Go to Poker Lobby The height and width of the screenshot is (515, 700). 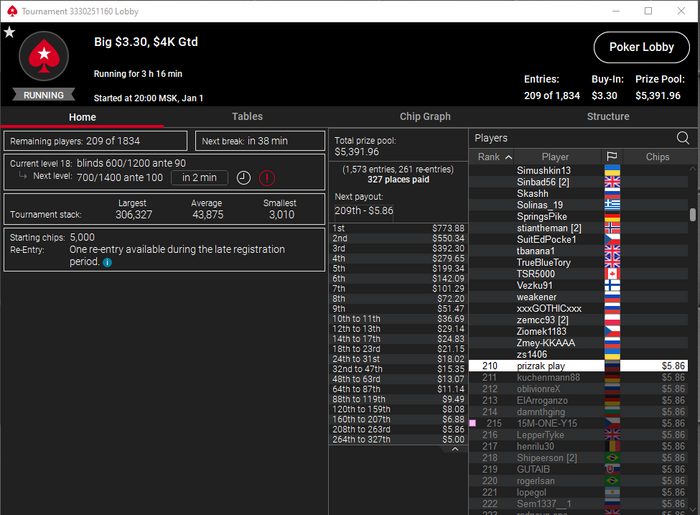click(x=642, y=47)
